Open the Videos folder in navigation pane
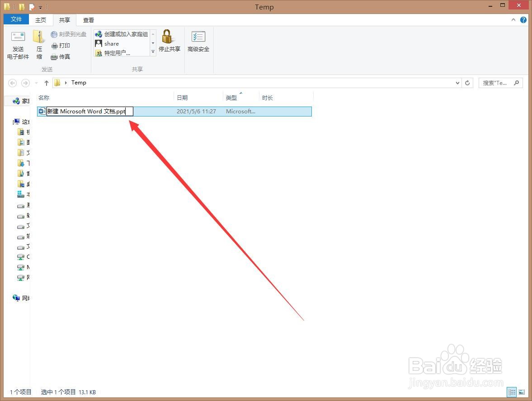 pos(24,132)
